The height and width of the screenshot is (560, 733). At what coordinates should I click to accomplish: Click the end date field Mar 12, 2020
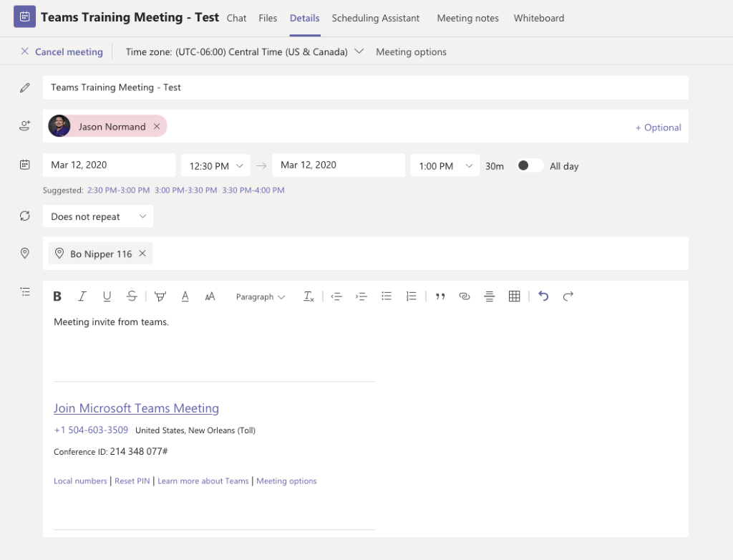[339, 165]
